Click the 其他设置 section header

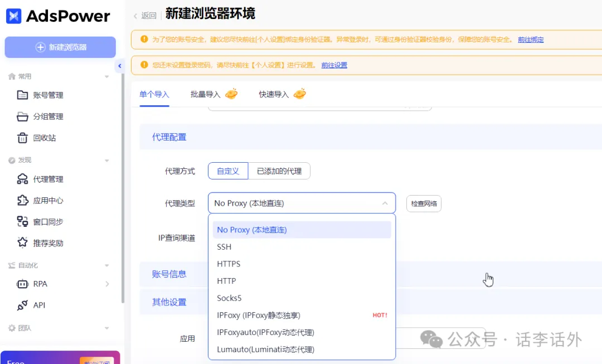[x=169, y=302]
